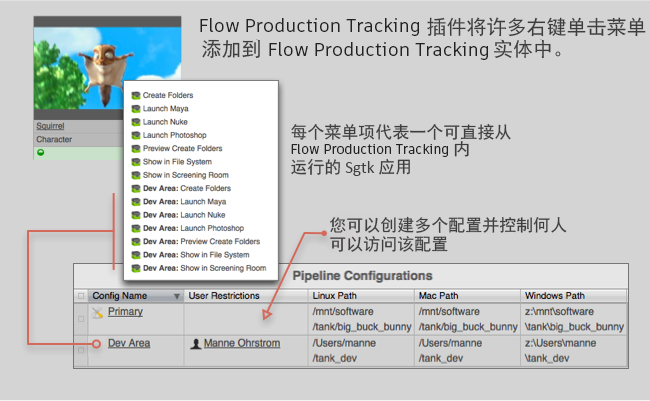Click the Launch Nuke icon
The width and height of the screenshot is (650, 401).
click(136, 122)
